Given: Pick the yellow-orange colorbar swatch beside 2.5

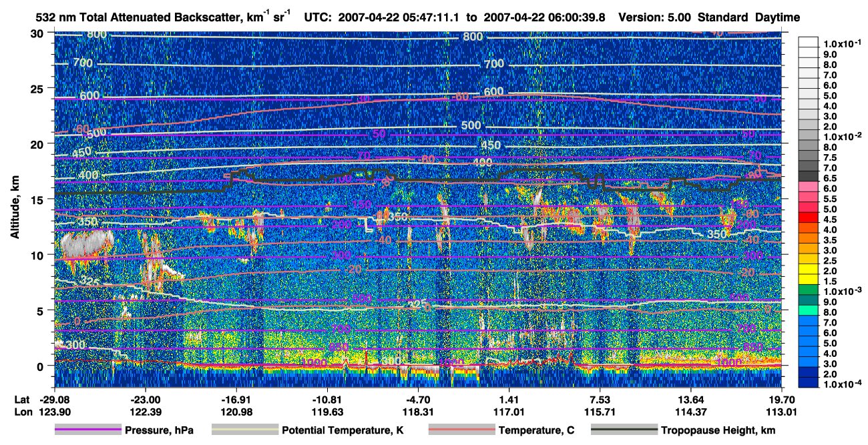Looking at the screenshot, I should click(809, 259).
